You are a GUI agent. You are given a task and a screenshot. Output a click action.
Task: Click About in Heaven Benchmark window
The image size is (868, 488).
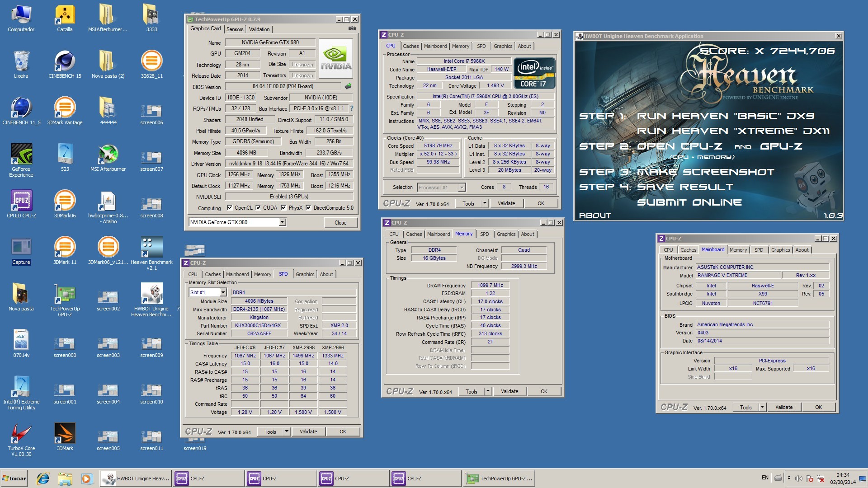pyautogui.click(x=594, y=216)
